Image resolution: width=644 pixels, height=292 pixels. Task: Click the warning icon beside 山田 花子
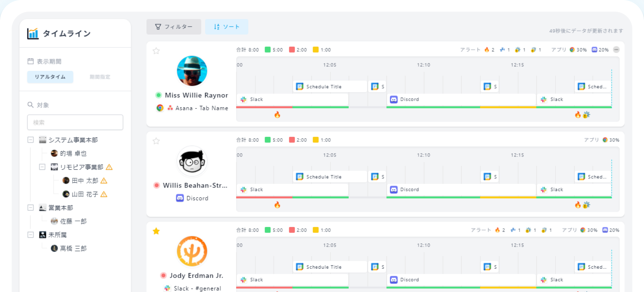[104, 194]
